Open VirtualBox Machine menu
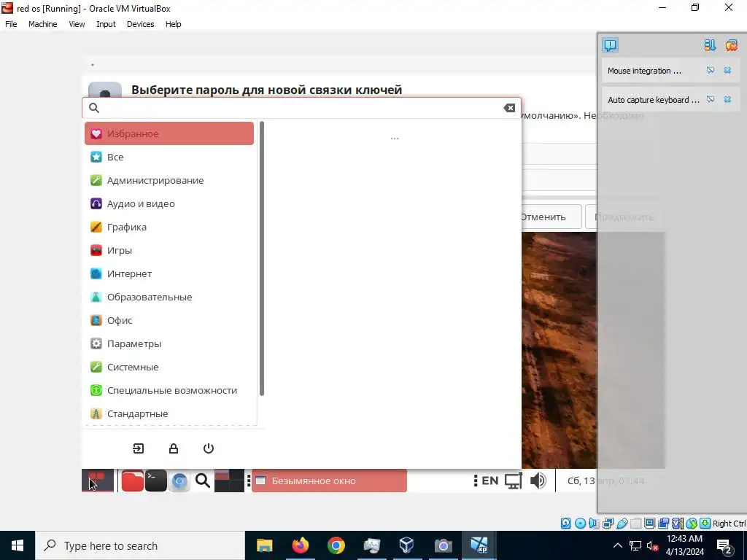The image size is (747, 560). tap(42, 24)
